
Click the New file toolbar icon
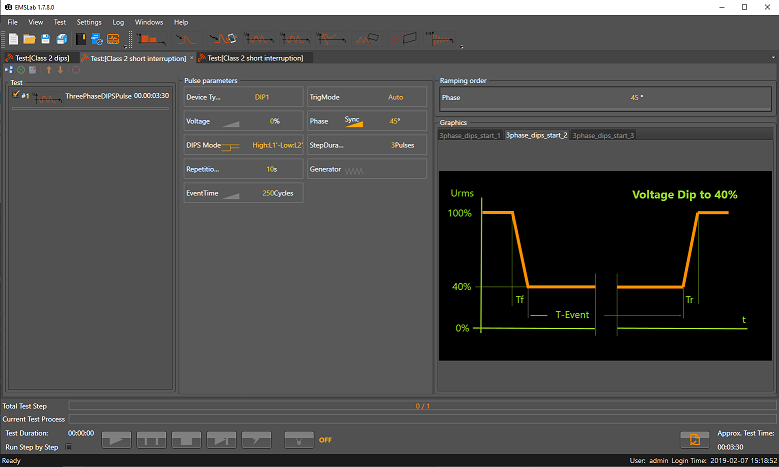tap(13, 39)
